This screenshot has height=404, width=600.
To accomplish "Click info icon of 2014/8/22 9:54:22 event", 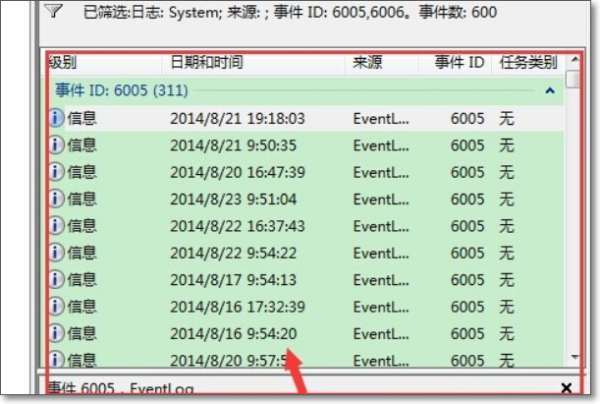I will 57,253.
